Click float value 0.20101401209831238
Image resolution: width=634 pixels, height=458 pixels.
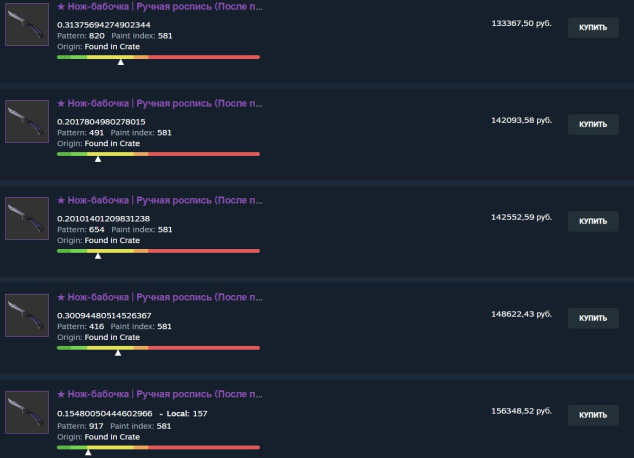click(x=104, y=219)
